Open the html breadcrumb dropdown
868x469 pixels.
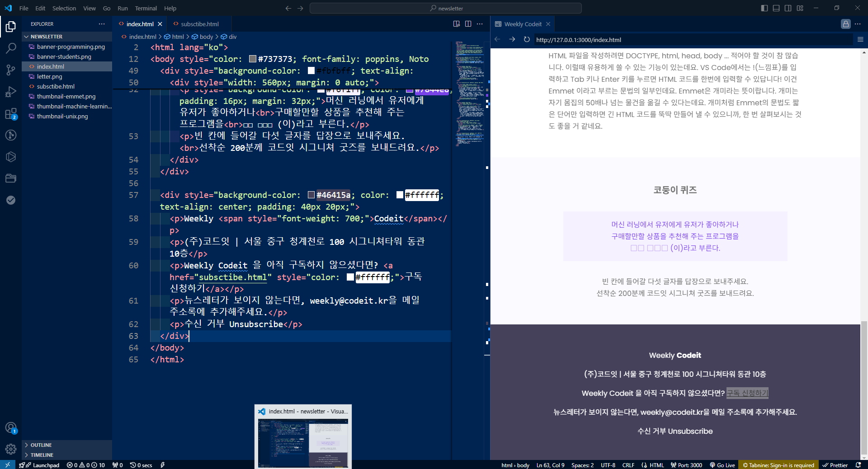174,37
